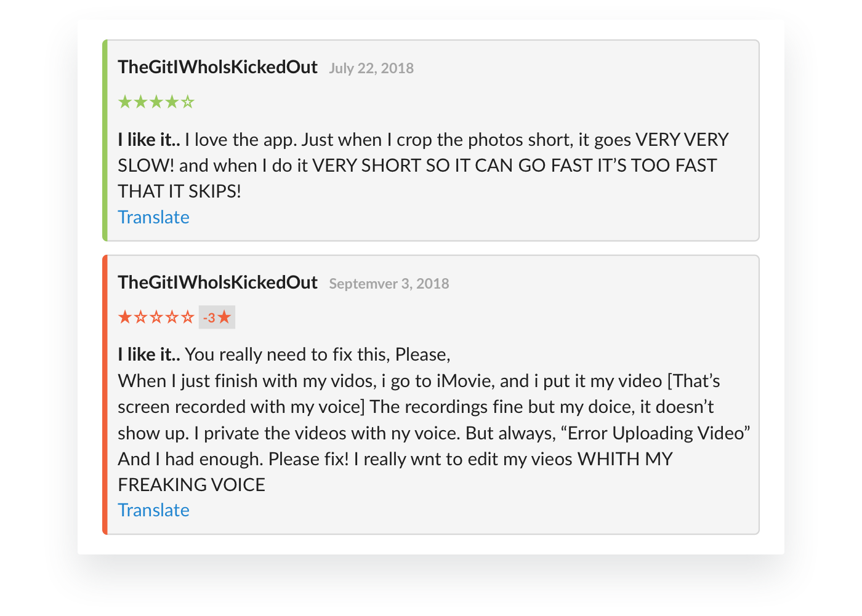Open username on the one-star review
The height and width of the screenshot is (616, 862).
click(217, 282)
